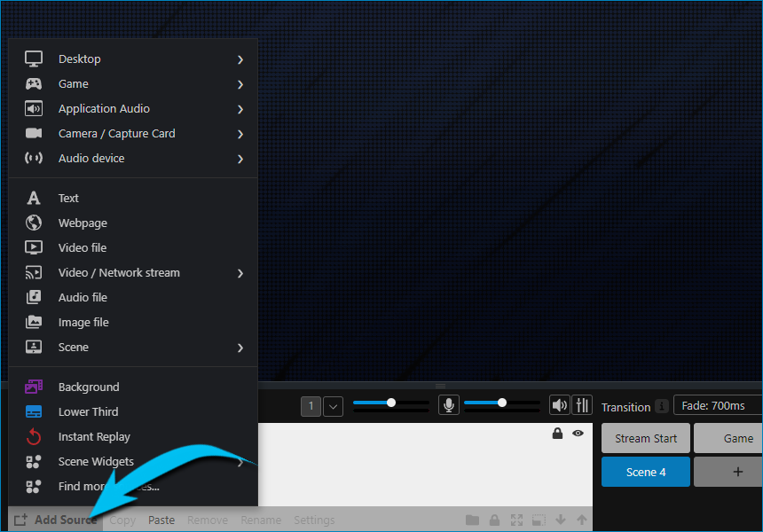Select the Desktop capture source icon
Viewport: 763px width, 532px height.
pyautogui.click(x=34, y=59)
